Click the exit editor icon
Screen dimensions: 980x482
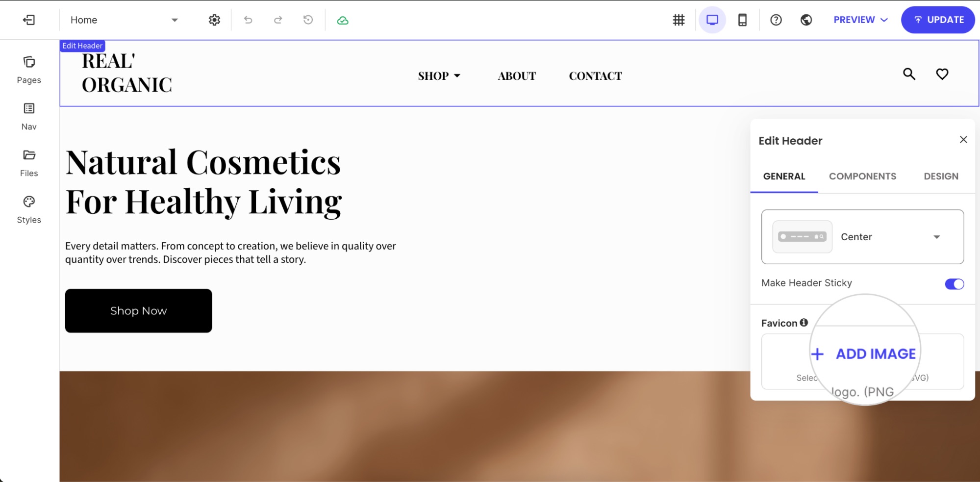tap(29, 20)
